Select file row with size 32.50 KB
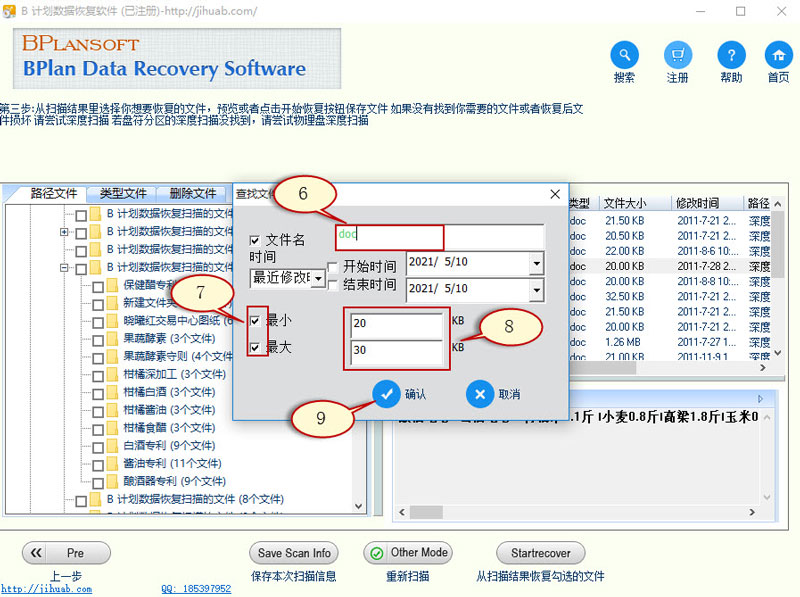Image resolution: width=800 pixels, height=597 pixels. pyautogui.click(x=670, y=297)
